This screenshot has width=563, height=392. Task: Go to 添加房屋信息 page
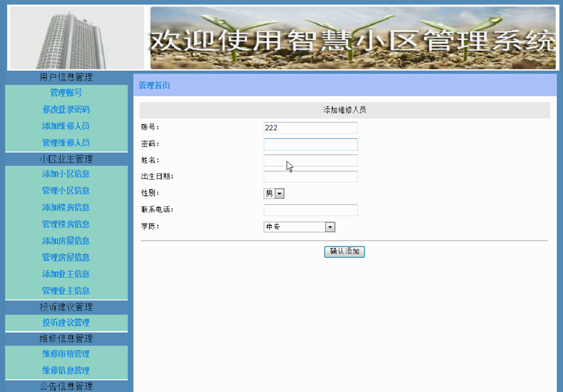point(66,240)
